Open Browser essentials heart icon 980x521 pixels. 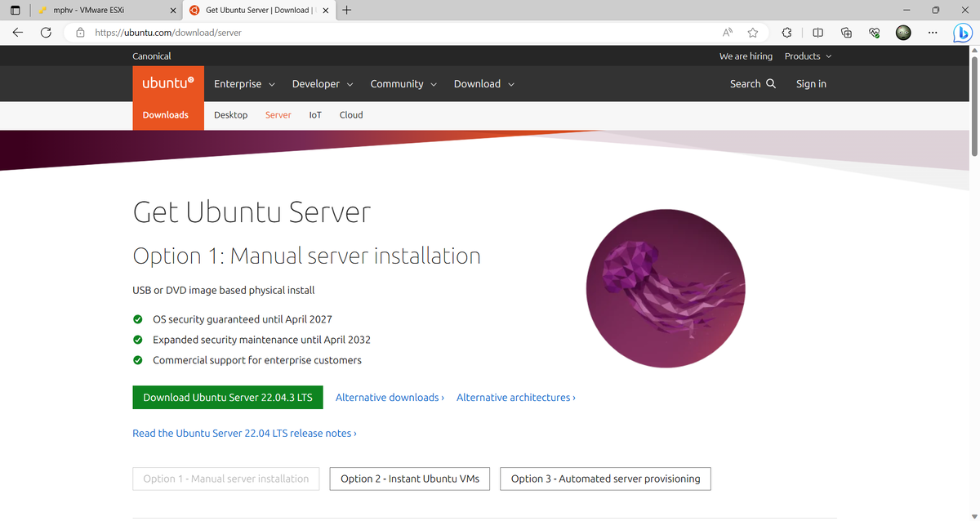[874, 33]
